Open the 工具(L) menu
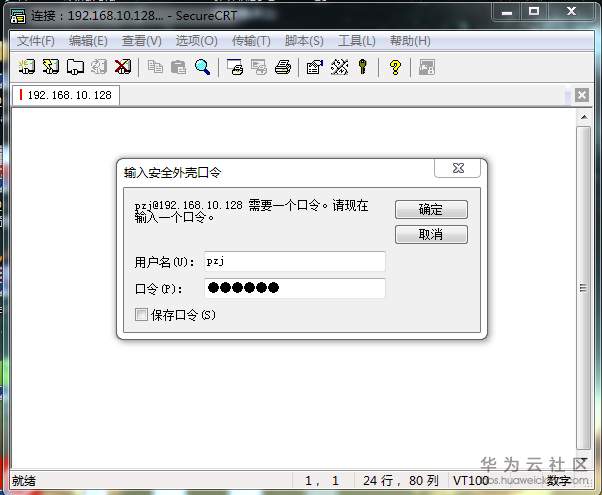The image size is (602, 495). point(357,41)
